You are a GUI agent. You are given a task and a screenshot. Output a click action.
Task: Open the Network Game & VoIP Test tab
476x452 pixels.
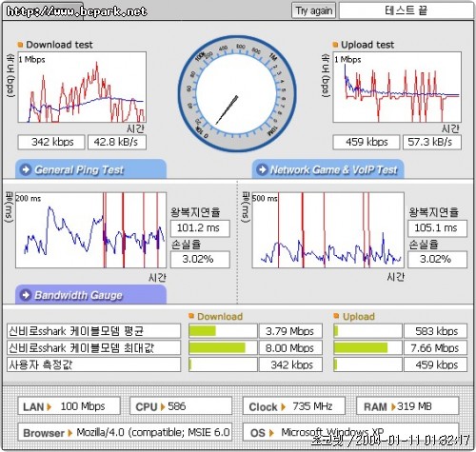328,169
